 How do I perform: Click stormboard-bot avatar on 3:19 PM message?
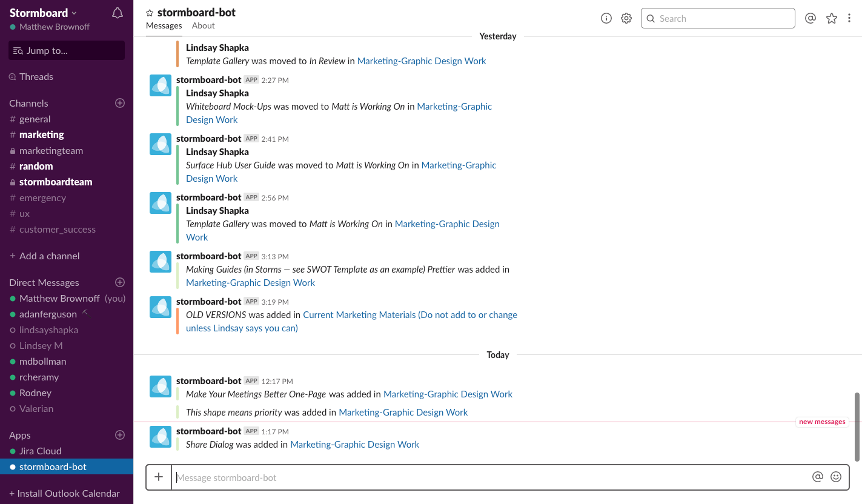click(x=161, y=307)
